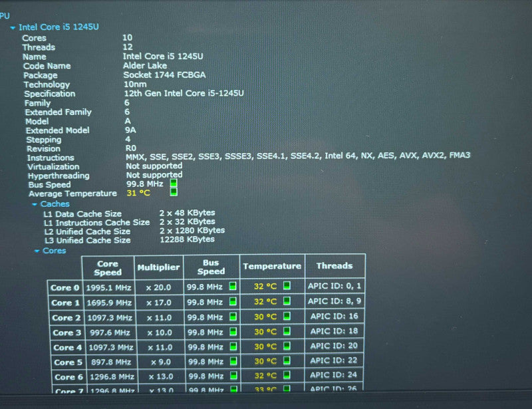Click the 1995.1 MHz core speed cell

[x=108, y=288]
